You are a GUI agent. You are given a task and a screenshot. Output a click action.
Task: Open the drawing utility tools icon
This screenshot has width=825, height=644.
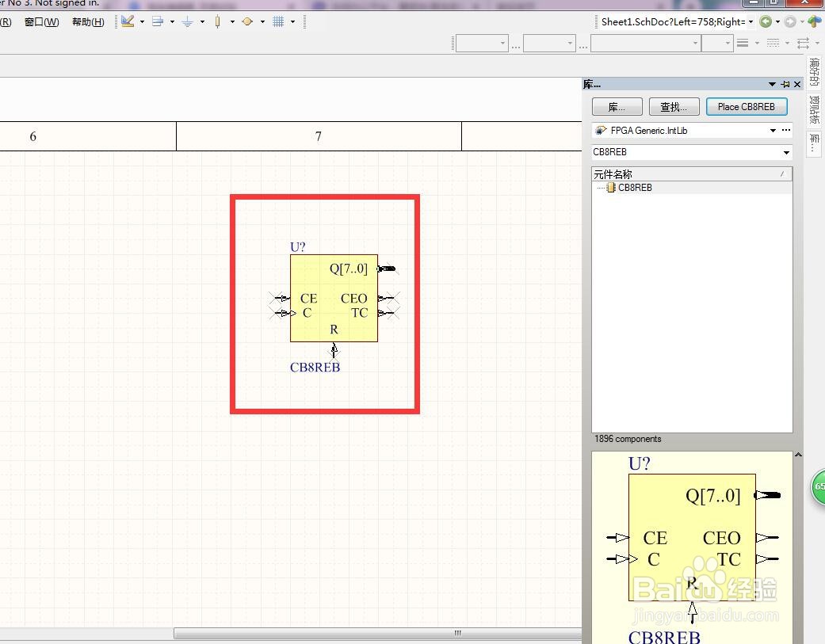[x=128, y=21]
